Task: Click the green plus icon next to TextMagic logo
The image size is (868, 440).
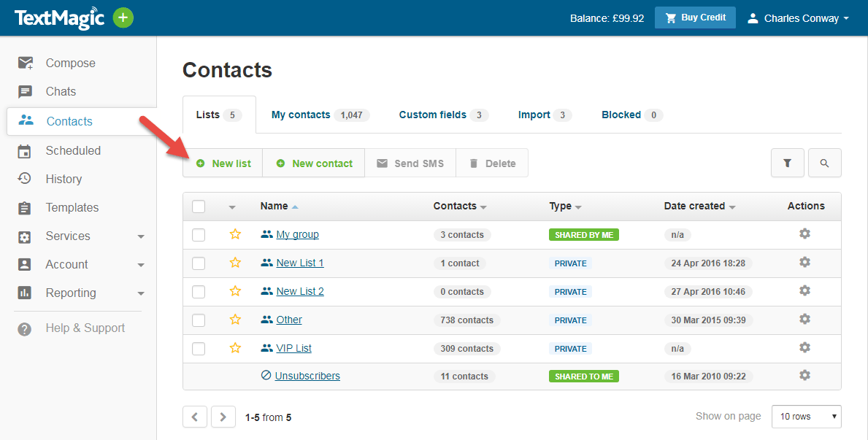Action: click(123, 18)
